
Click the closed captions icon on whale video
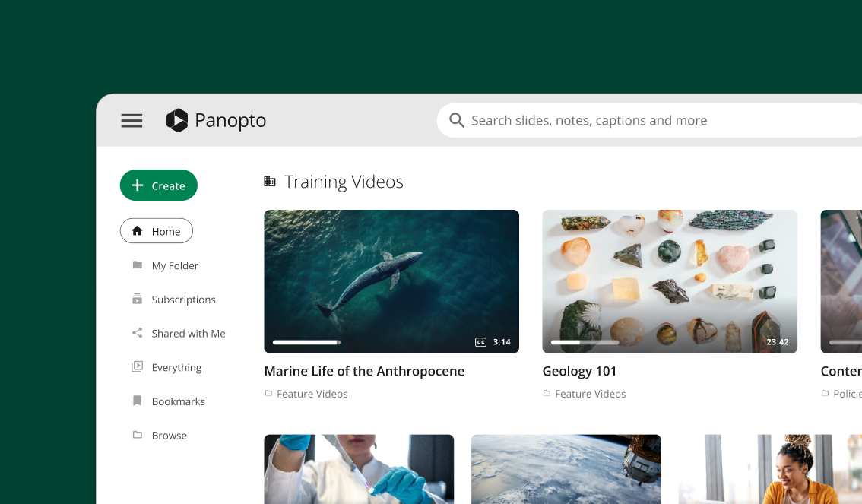pyautogui.click(x=480, y=342)
